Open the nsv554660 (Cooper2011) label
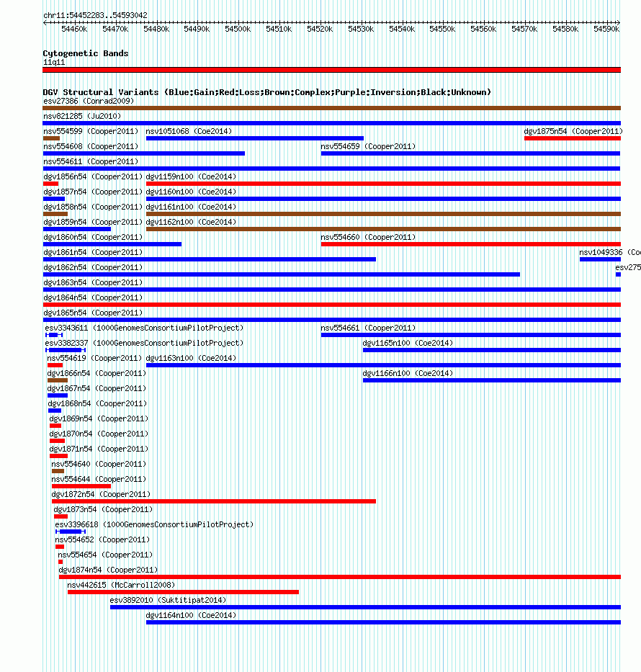The height and width of the screenshot is (672, 641). click(x=368, y=238)
